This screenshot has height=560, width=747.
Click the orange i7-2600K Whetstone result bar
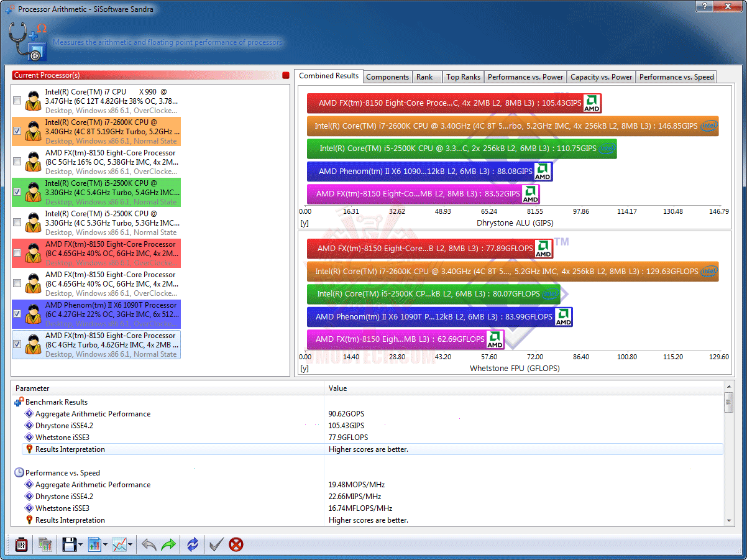pyautogui.click(x=513, y=272)
